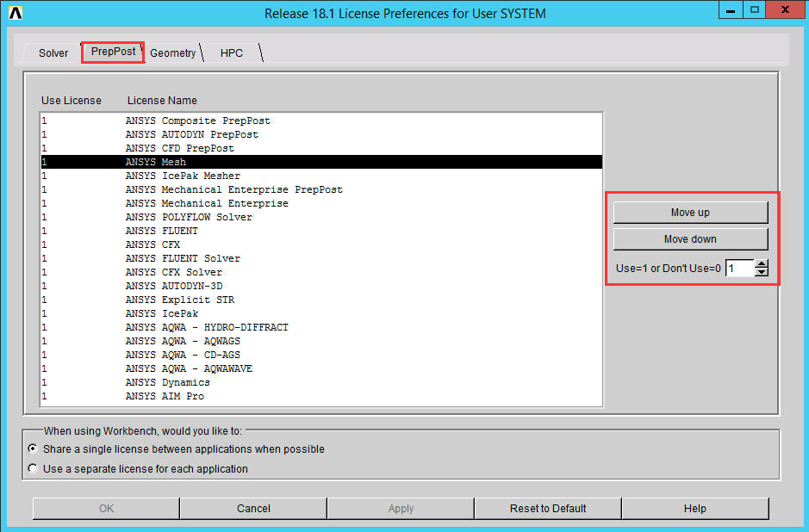The width and height of the screenshot is (809, 532).
Task: Click the Cancel button
Action: [253, 508]
